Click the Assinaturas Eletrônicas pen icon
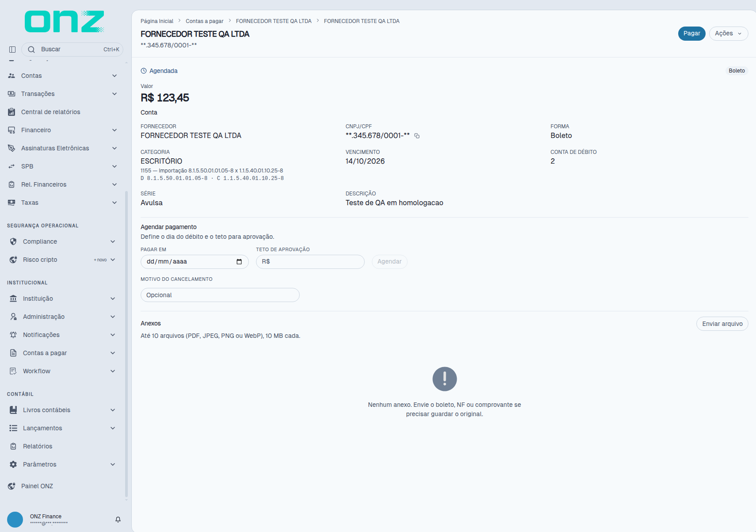 (11, 148)
